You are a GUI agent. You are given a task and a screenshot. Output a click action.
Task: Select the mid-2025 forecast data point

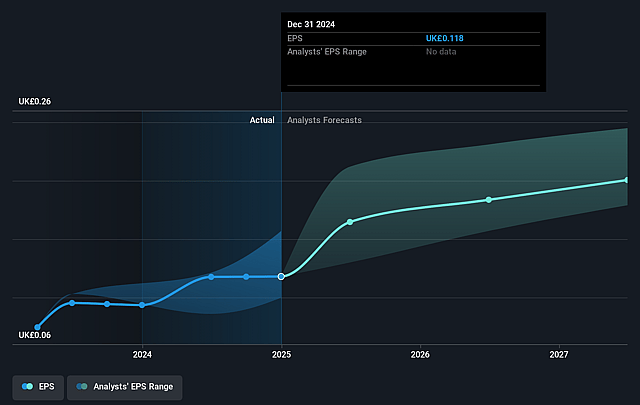[350, 222]
